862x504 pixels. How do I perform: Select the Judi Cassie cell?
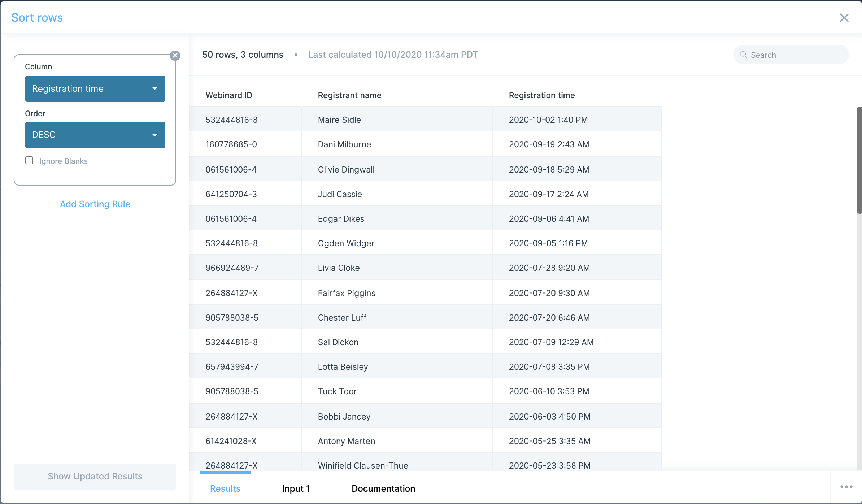tap(397, 194)
